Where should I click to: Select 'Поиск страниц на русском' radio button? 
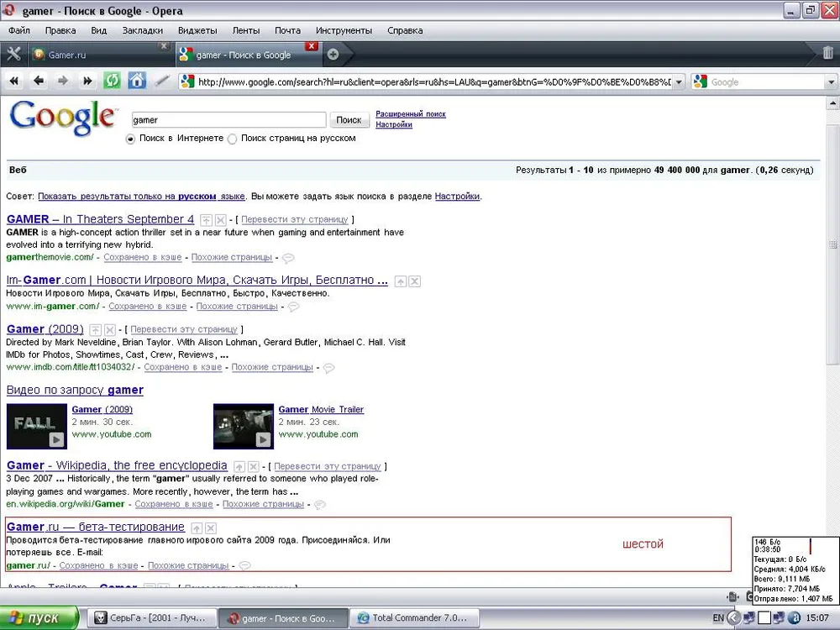click(x=232, y=139)
